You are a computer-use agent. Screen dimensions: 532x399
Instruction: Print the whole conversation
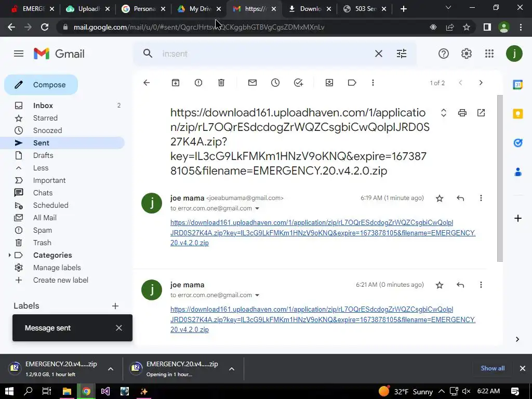(462, 113)
